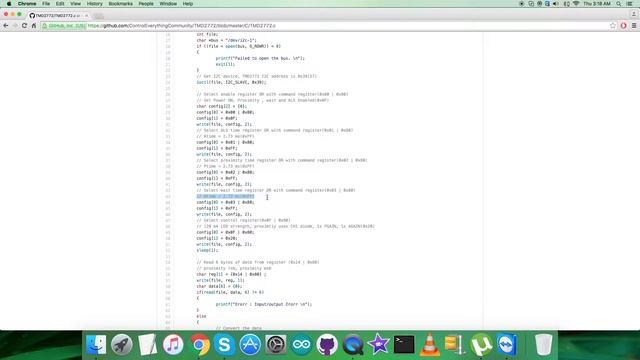Click the highlighted Wtime comment line
The width and height of the screenshot is (640, 360).
tap(225, 196)
